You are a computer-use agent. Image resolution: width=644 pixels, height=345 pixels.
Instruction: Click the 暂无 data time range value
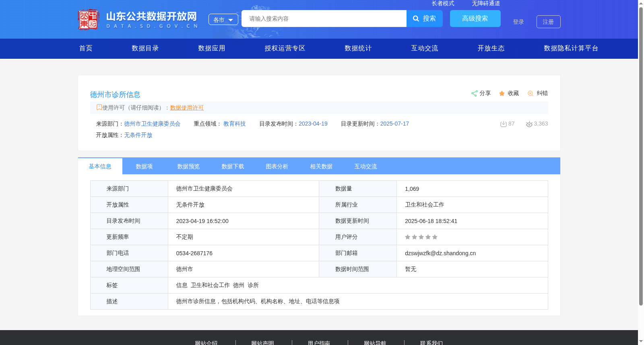[x=411, y=269]
